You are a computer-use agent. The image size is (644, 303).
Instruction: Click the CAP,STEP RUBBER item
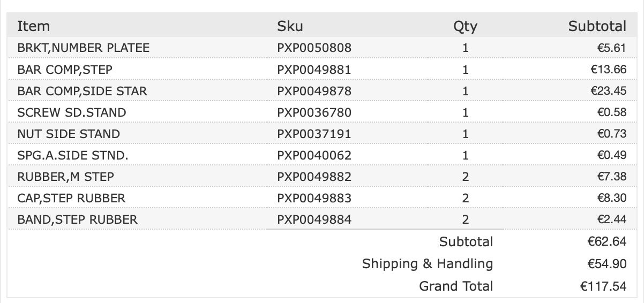(x=71, y=198)
